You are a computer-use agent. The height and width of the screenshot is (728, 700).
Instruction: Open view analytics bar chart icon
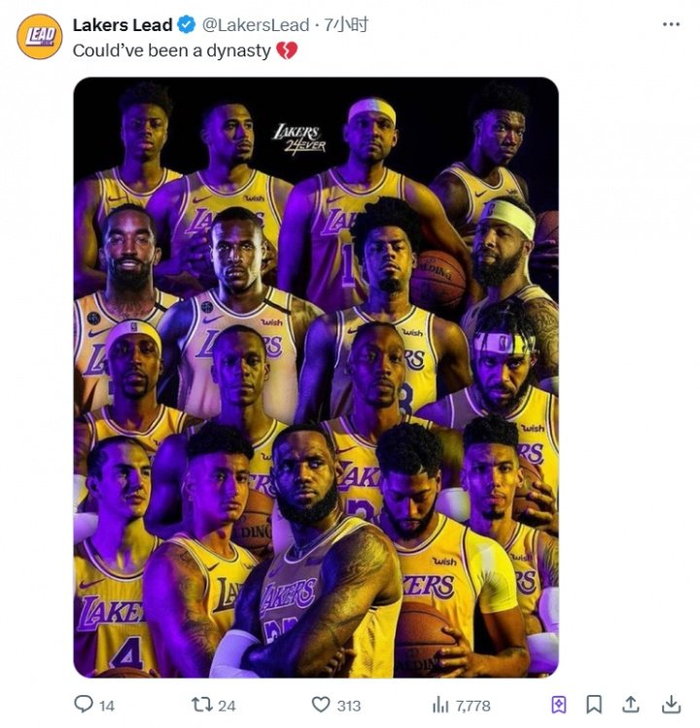tap(441, 704)
